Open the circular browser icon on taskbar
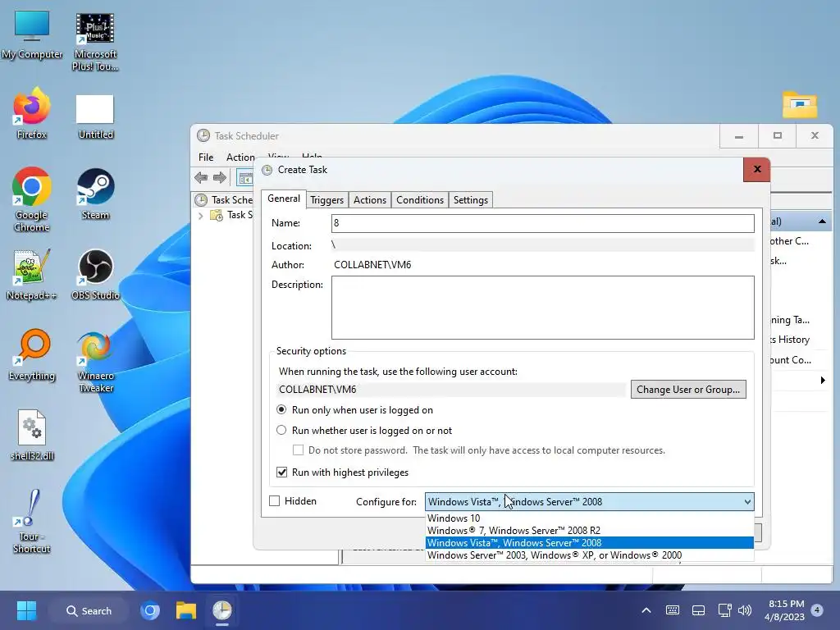This screenshot has width=840, height=630. click(150, 610)
